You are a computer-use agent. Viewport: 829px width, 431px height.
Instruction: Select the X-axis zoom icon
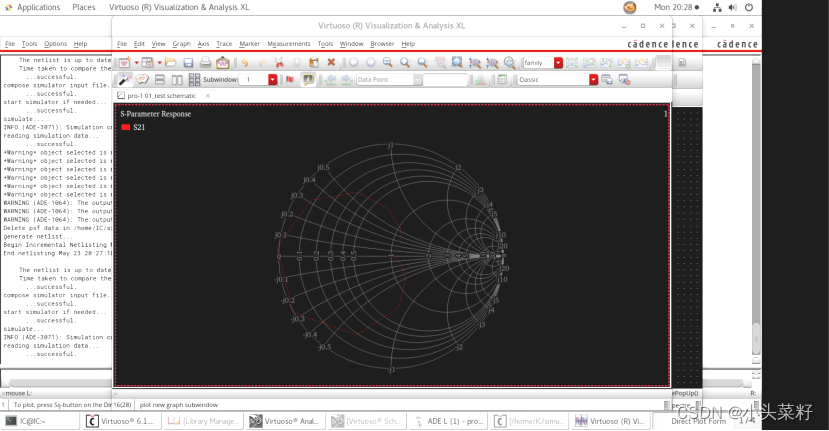[x=475, y=62]
